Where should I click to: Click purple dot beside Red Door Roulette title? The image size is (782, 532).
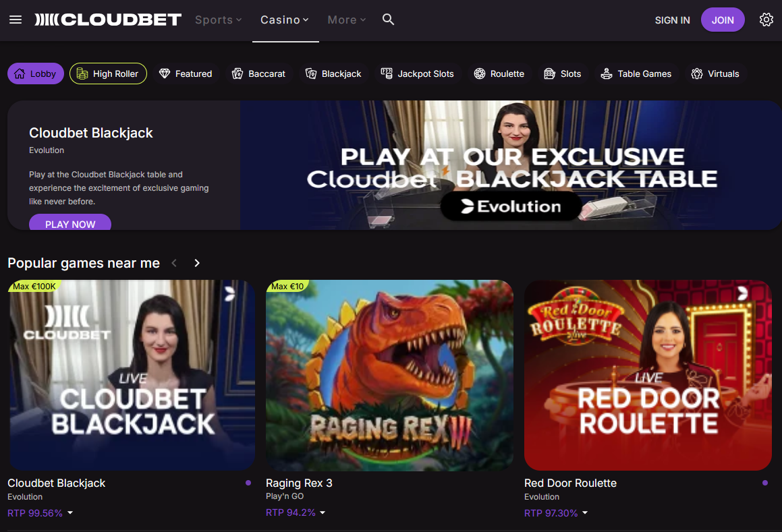point(765,483)
